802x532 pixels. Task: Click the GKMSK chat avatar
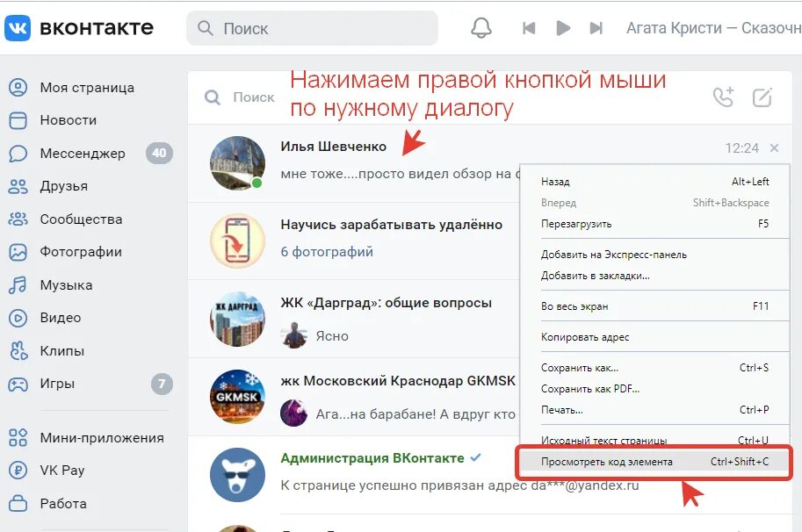coord(237,397)
